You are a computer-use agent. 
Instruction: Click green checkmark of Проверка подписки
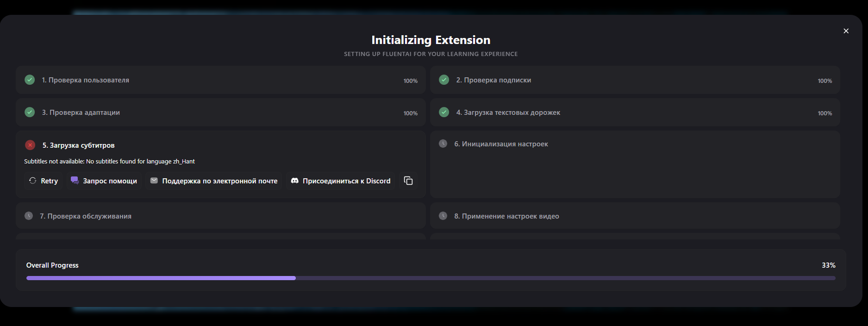point(444,80)
